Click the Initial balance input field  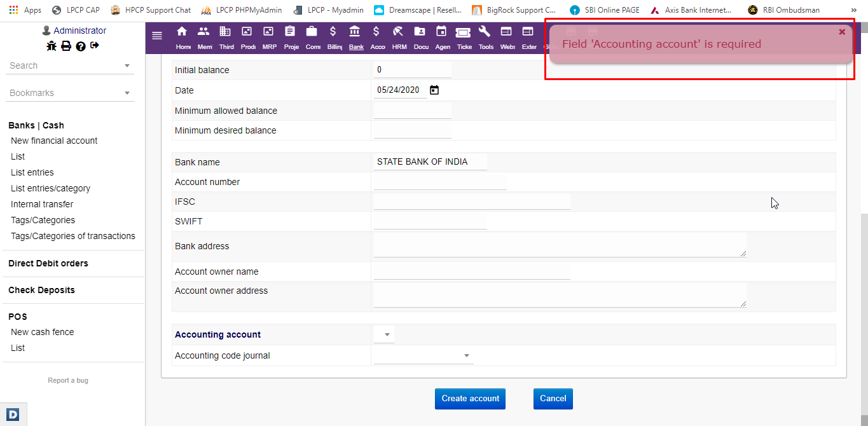click(x=413, y=70)
